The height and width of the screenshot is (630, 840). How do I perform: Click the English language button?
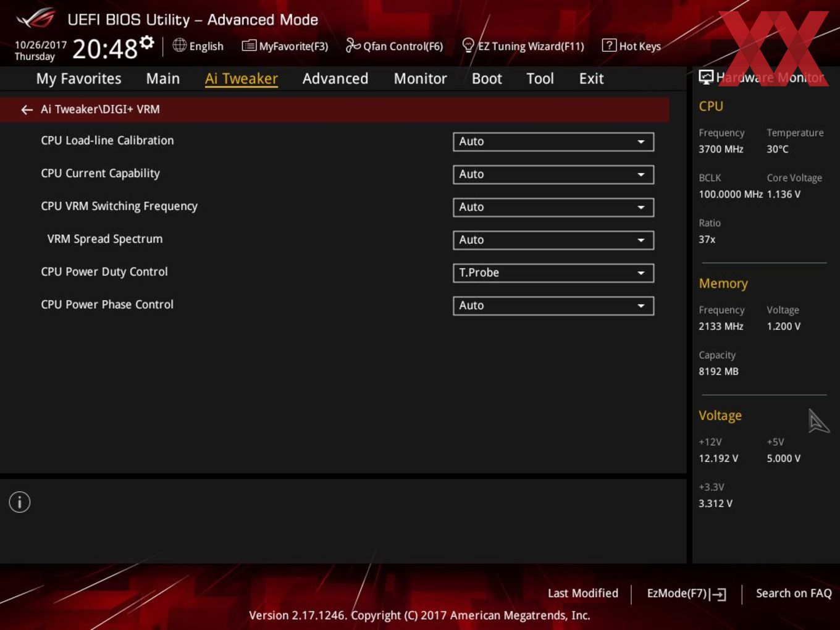(198, 46)
